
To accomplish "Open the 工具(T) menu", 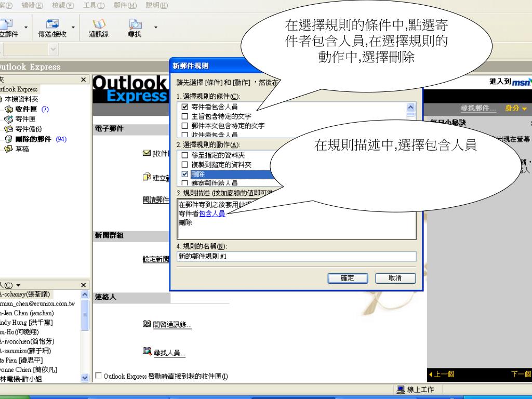I will (x=94, y=5).
